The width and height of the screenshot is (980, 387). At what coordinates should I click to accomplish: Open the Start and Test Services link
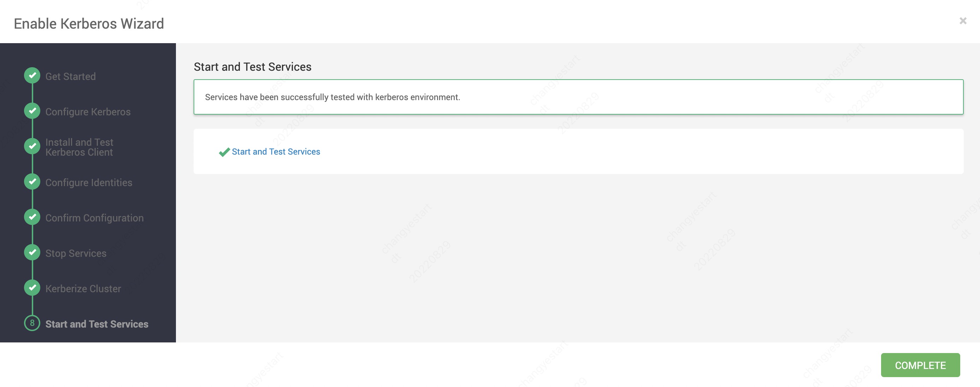coord(276,152)
